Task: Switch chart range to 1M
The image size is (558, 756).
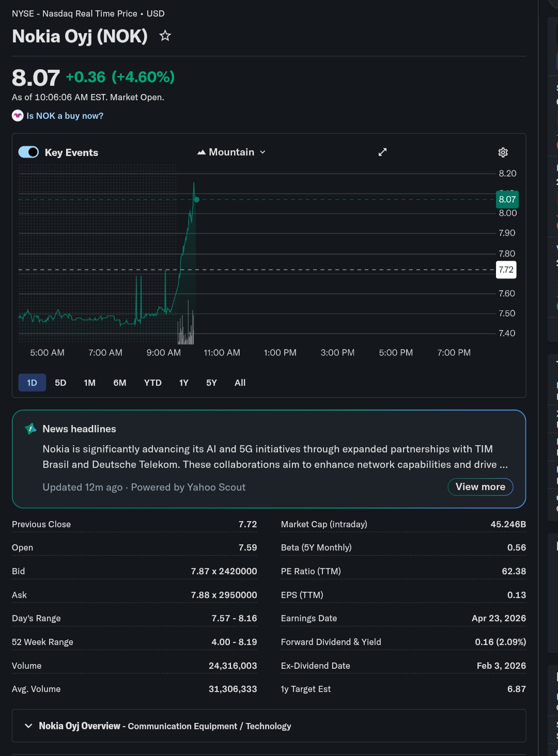Action: tap(89, 383)
